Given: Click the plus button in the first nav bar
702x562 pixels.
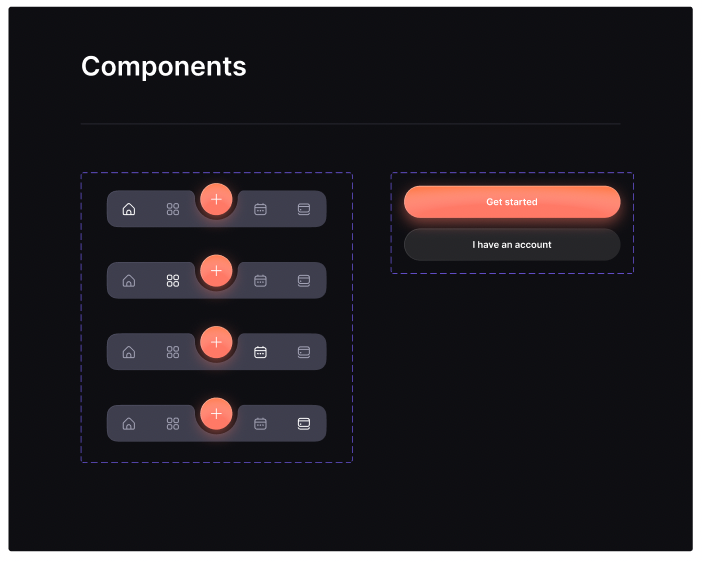Looking at the screenshot, I should pos(216,199).
